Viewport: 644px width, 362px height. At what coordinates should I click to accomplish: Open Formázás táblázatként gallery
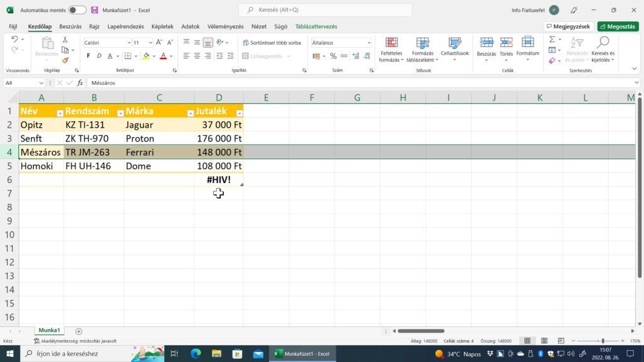coord(422,50)
